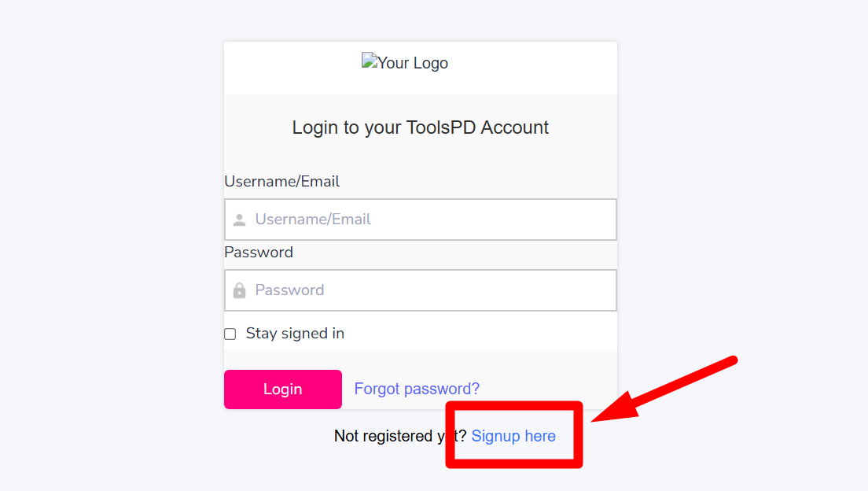The height and width of the screenshot is (491, 868).
Task: Click the "Login to your ToolsPD Account" heading
Action: (x=421, y=127)
